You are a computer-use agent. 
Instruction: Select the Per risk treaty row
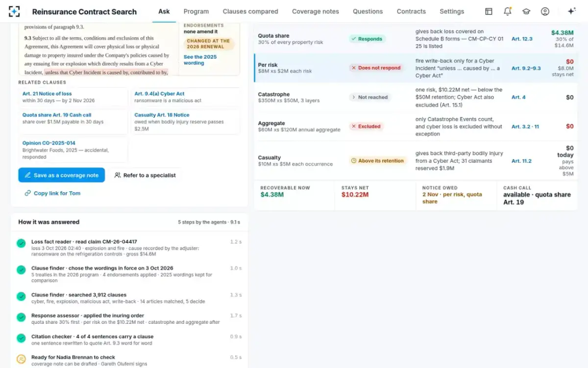pyautogui.click(x=416, y=68)
